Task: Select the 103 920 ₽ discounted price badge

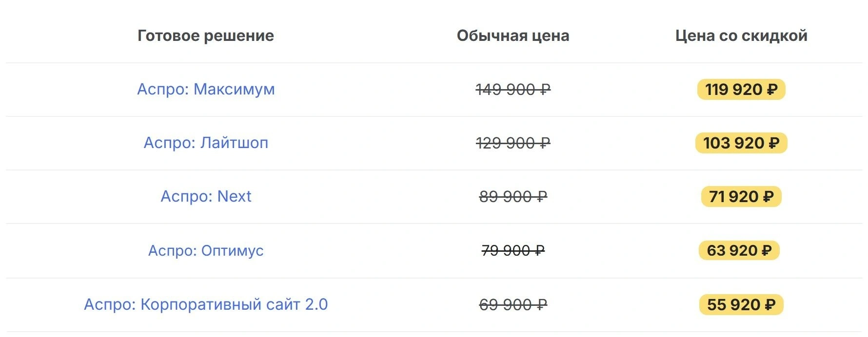Action: [x=741, y=143]
